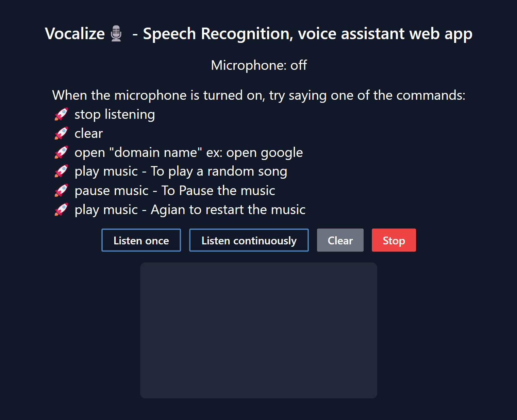The width and height of the screenshot is (517, 420).
Task: Click the "stop listening" command text
Action: tap(115, 115)
